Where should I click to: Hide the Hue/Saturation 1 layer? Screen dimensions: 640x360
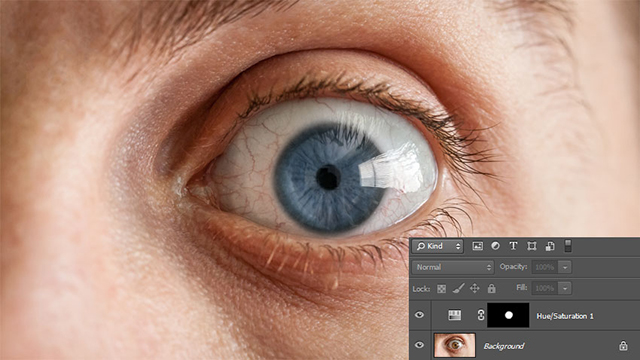[419, 315]
